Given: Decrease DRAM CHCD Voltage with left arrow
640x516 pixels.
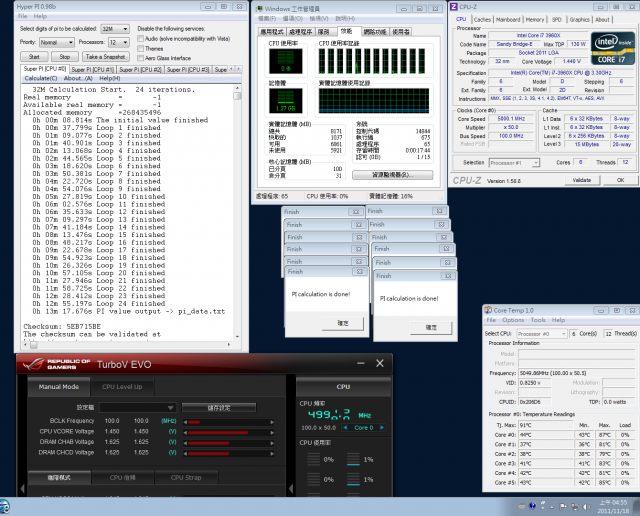Looking at the screenshot, I should pos(185,454).
